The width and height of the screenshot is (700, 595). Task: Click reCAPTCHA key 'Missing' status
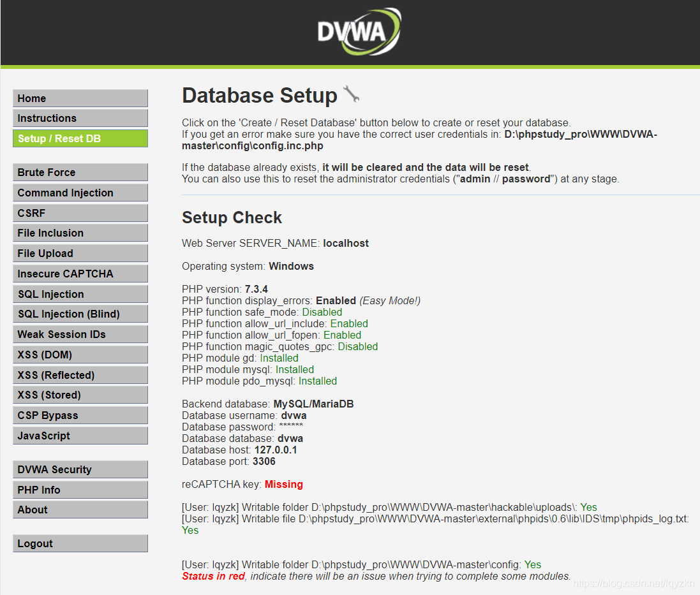pyautogui.click(x=283, y=485)
